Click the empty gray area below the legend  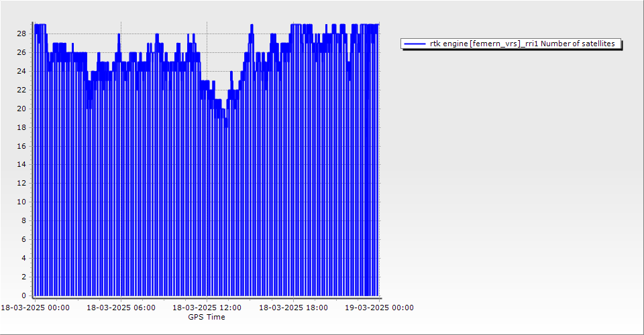pyautogui.click(x=510, y=167)
